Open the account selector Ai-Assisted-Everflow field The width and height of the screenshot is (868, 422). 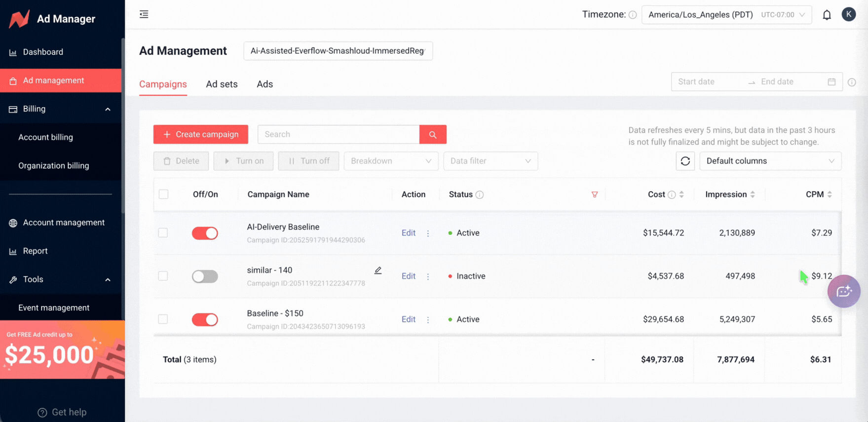338,51
